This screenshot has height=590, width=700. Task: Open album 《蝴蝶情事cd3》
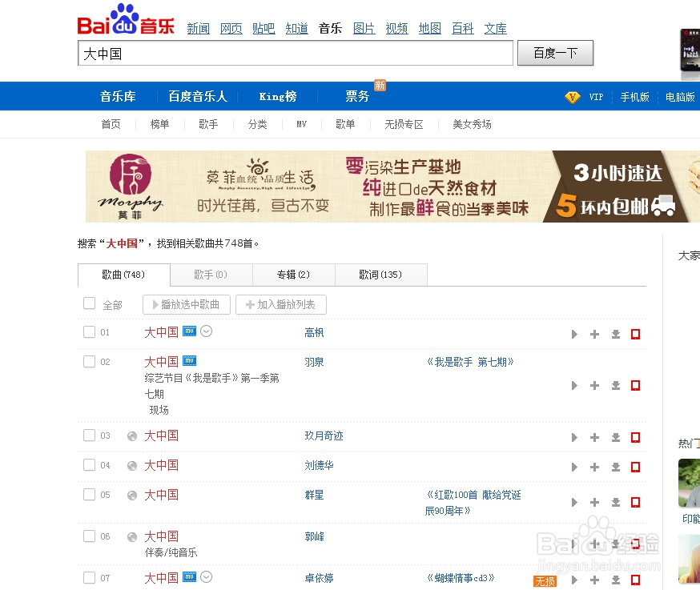click(461, 579)
